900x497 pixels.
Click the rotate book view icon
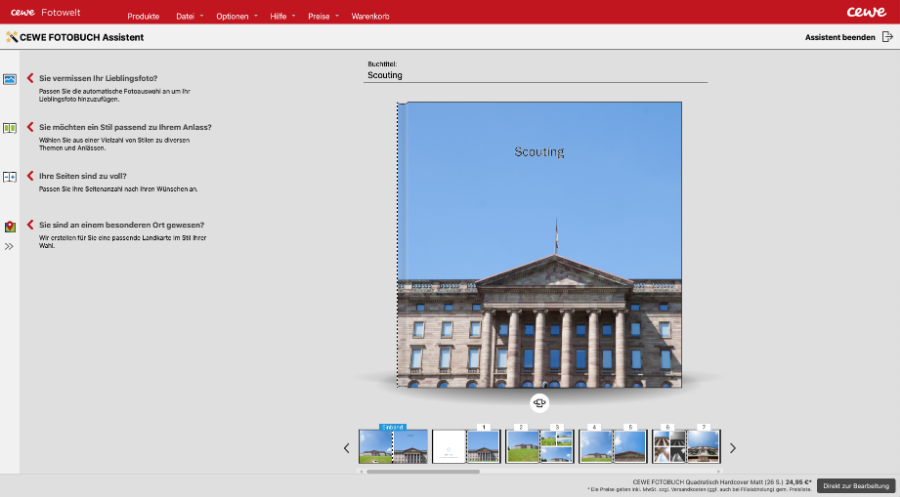[x=540, y=403]
